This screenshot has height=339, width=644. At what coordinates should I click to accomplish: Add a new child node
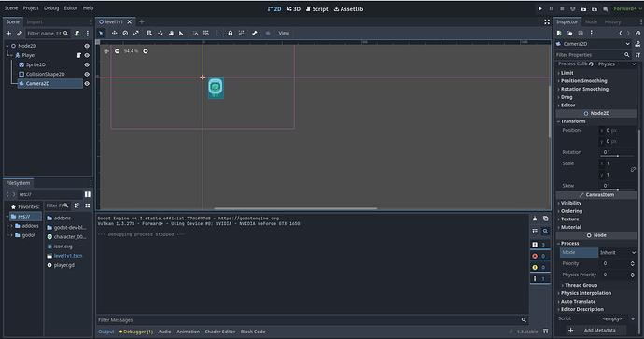click(x=8, y=34)
